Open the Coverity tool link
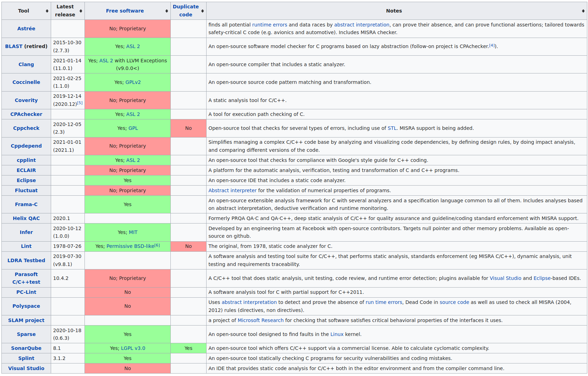The width and height of the screenshot is (588, 376). [x=26, y=100]
